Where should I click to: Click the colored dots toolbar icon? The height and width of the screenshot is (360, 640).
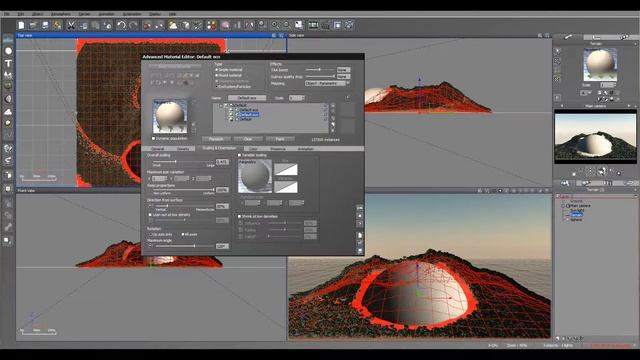point(211,25)
